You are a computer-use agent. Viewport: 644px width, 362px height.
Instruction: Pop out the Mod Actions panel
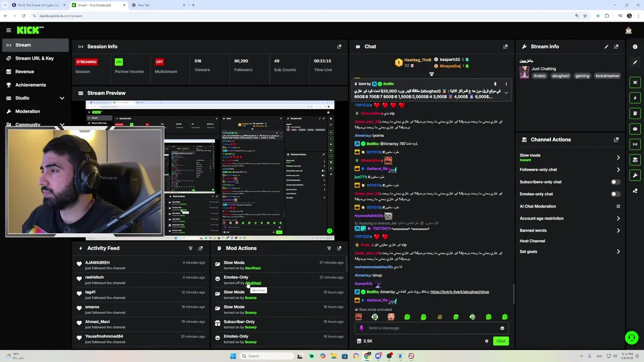pos(339,248)
